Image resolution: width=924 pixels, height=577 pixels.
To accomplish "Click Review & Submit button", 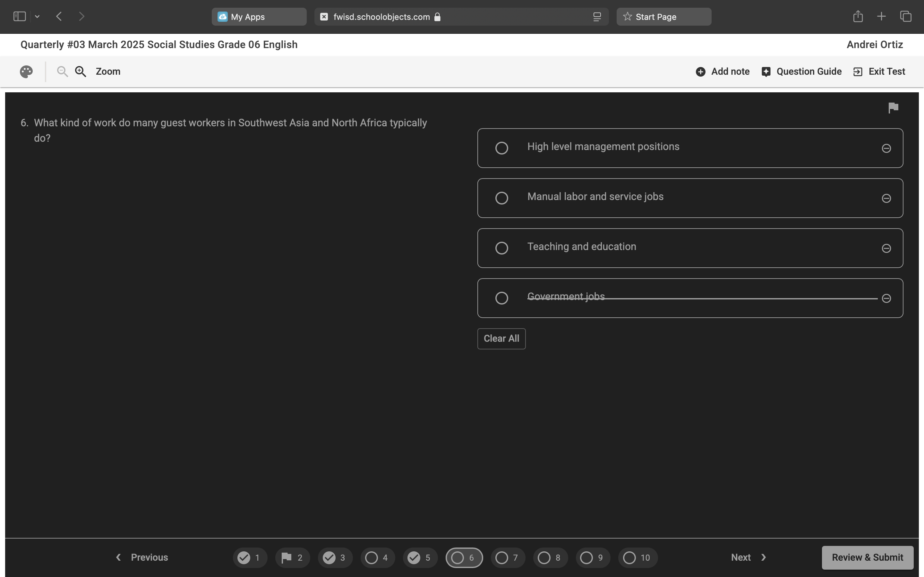I will click(867, 557).
